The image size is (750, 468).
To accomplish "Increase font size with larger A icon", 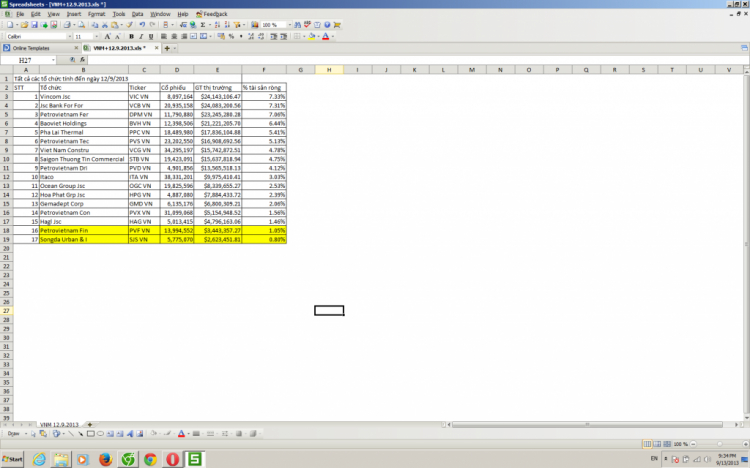I will (x=107, y=36).
